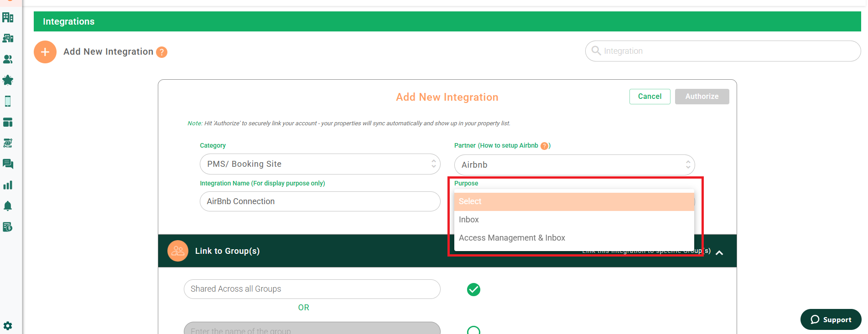The height and width of the screenshot is (334, 868).
Task: Click the Integration search field
Action: 723,51
